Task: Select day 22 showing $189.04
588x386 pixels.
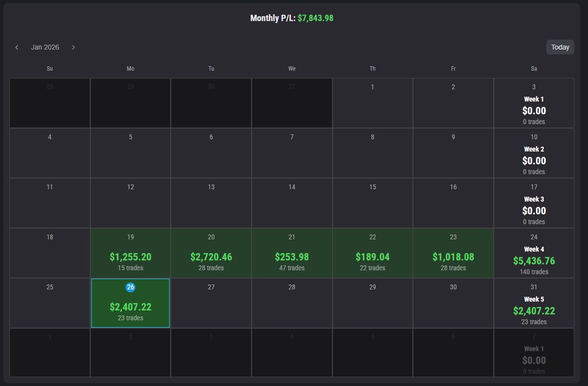Action: pos(372,253)
